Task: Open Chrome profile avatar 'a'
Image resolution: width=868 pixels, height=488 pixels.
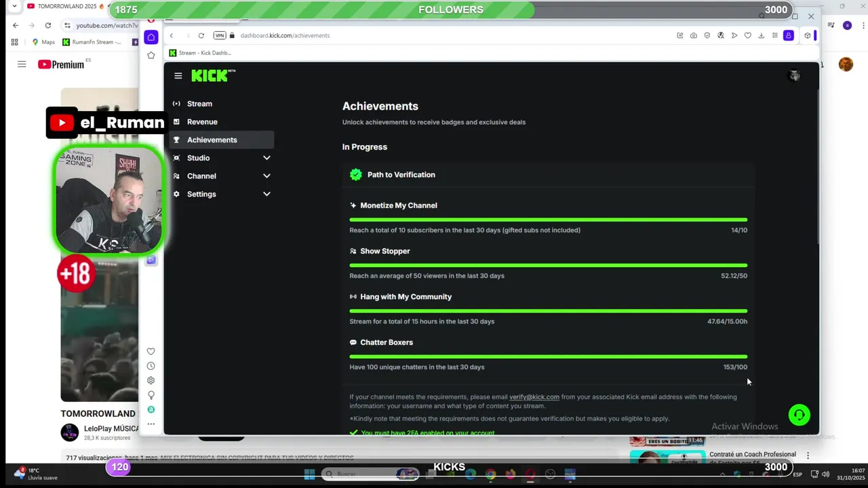Action: pyautogui.click(x=847, y=25)
